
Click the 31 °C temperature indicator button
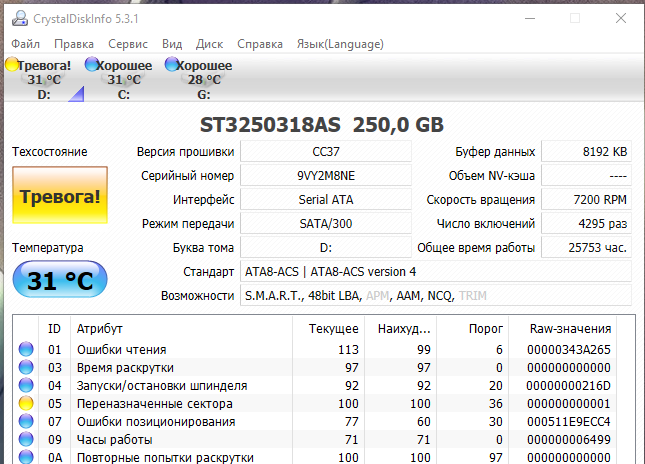60,279
